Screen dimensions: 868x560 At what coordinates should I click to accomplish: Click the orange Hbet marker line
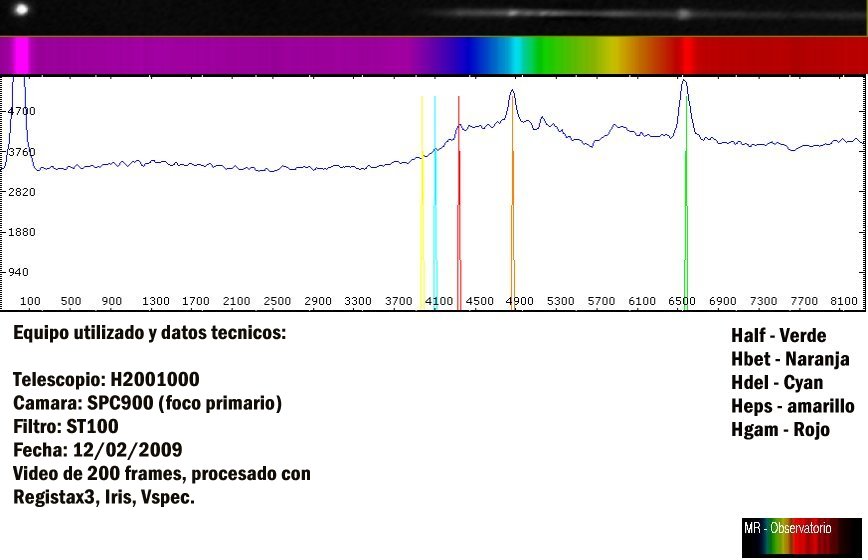pos(513,203)
